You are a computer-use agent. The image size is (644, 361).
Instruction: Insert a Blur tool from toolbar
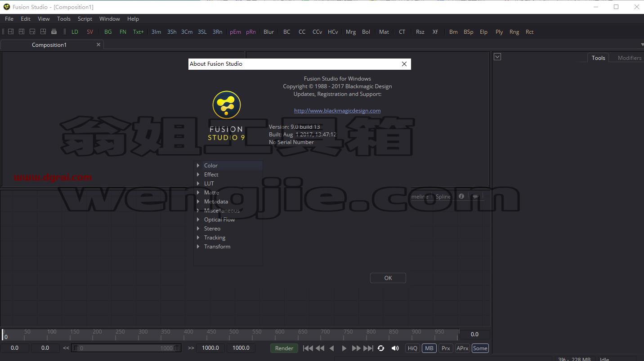coord(268,32)
